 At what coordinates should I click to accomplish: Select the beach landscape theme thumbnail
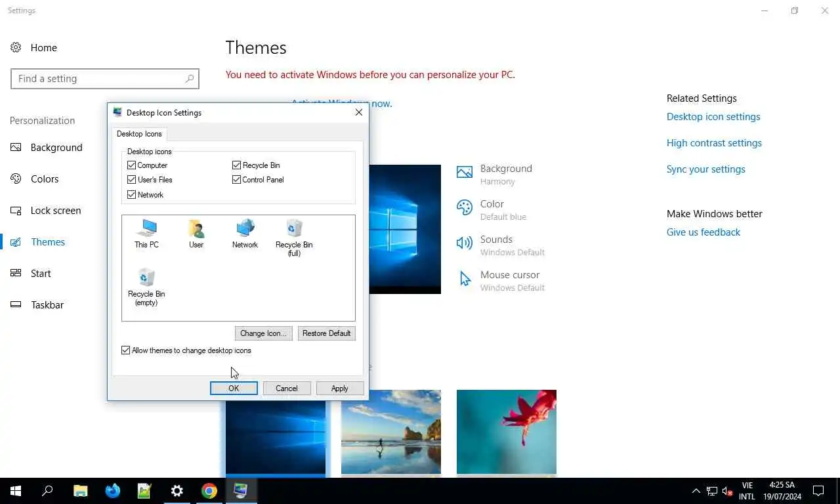coord(391,432)
